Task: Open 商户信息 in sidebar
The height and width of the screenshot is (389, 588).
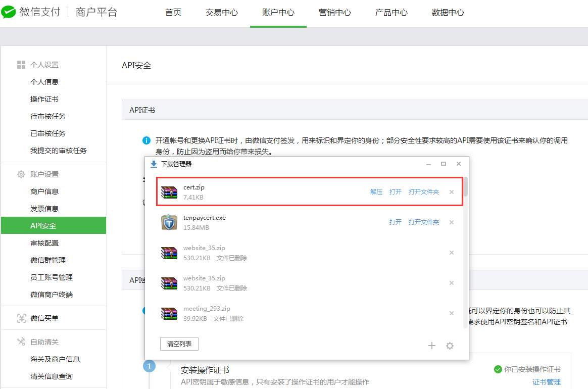Action: pos(44,191)
